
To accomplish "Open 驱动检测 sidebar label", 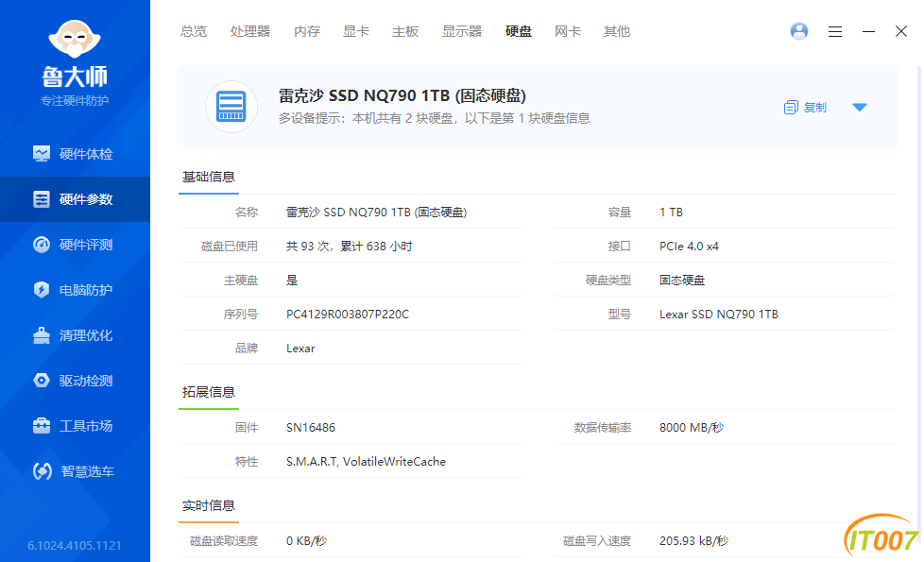I will pyautogui.click(x=86, y=381).
